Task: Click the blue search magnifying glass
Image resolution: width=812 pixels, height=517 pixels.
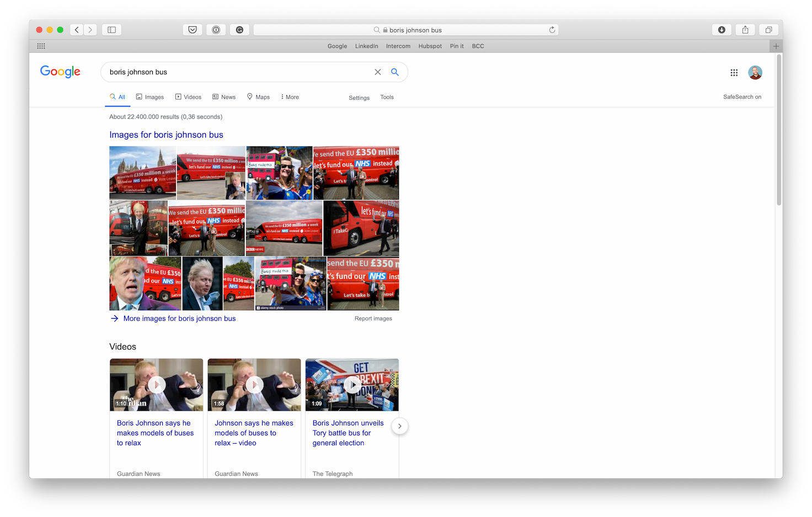Action: pyautogui.click(x=394, y=72)
